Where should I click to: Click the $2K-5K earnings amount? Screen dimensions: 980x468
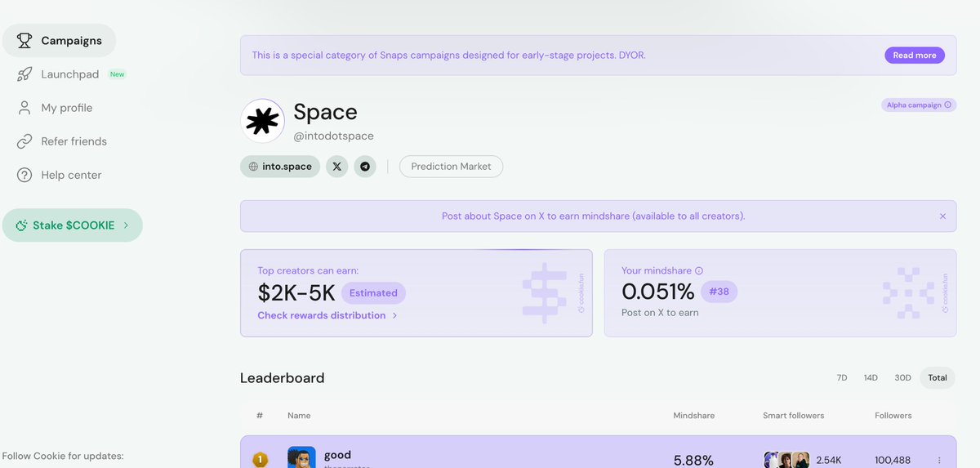(x=296, y=293)
